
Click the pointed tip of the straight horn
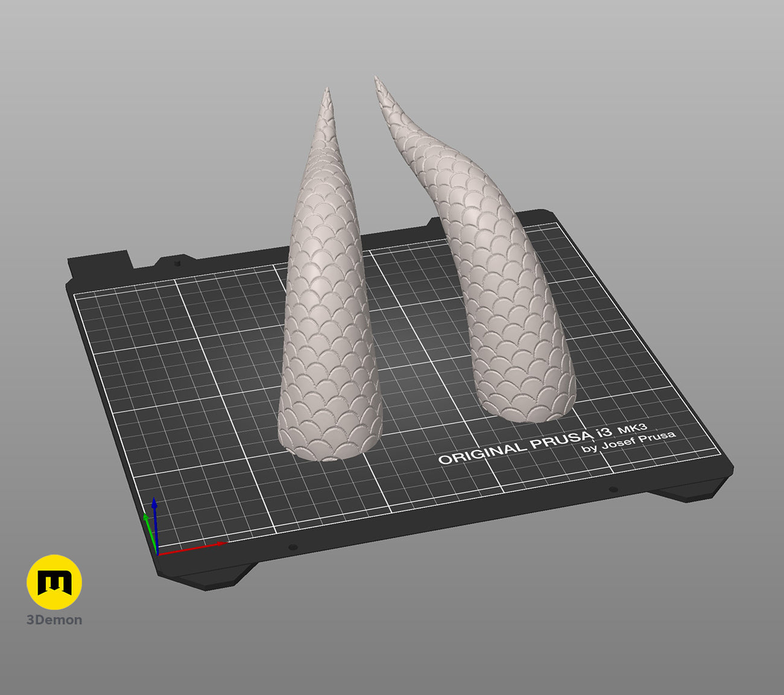pyautogui.click(x=327, y=90)
